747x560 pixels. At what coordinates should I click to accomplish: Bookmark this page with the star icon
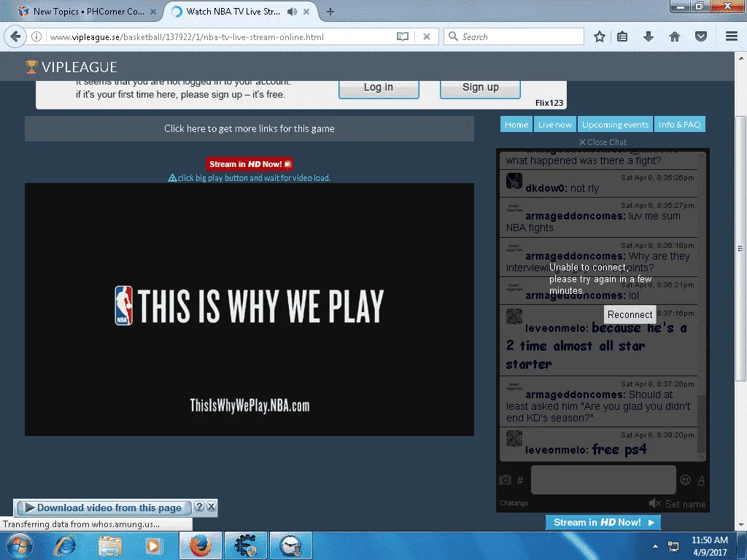(600, 36)
